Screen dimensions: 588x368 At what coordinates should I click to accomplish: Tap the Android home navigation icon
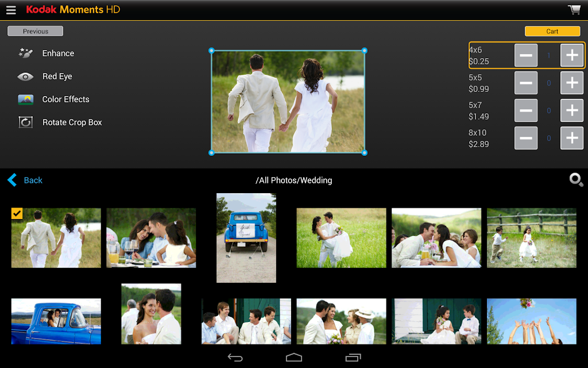click(x=293, y=358)
